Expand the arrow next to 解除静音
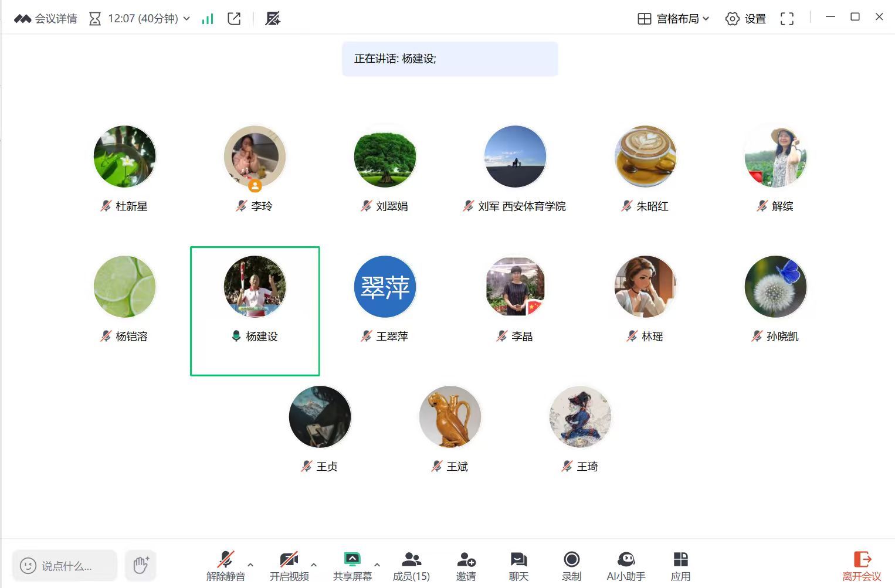 click(251, 565)
